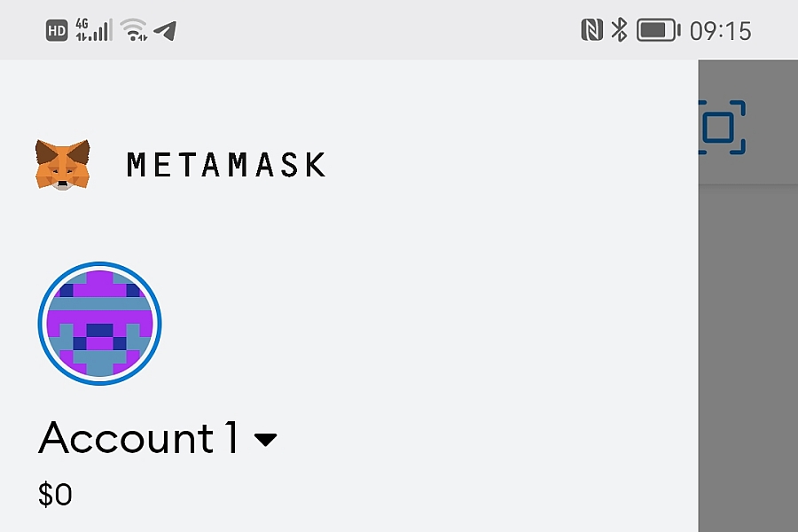
Task: Open account list via Account 1 name
Action: [138, 437]
